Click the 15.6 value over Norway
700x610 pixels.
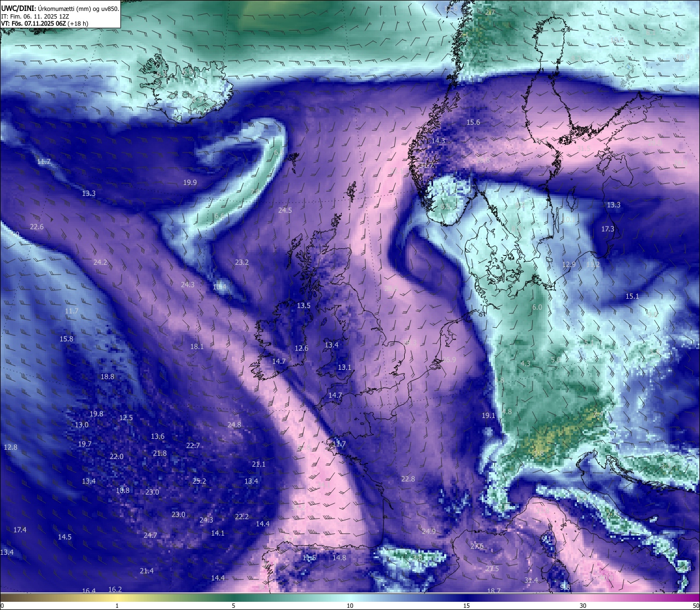pyautogui.click(x=473, y=123)
